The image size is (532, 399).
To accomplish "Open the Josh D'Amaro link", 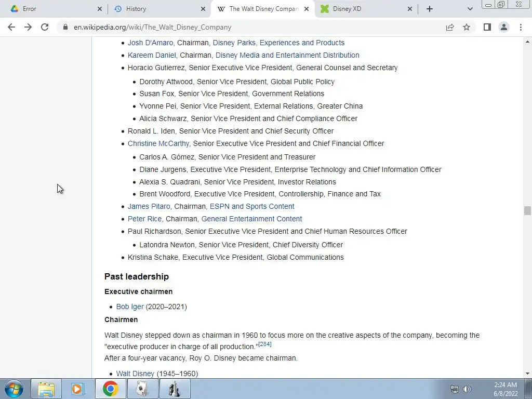I will click(x=150, y=43).
